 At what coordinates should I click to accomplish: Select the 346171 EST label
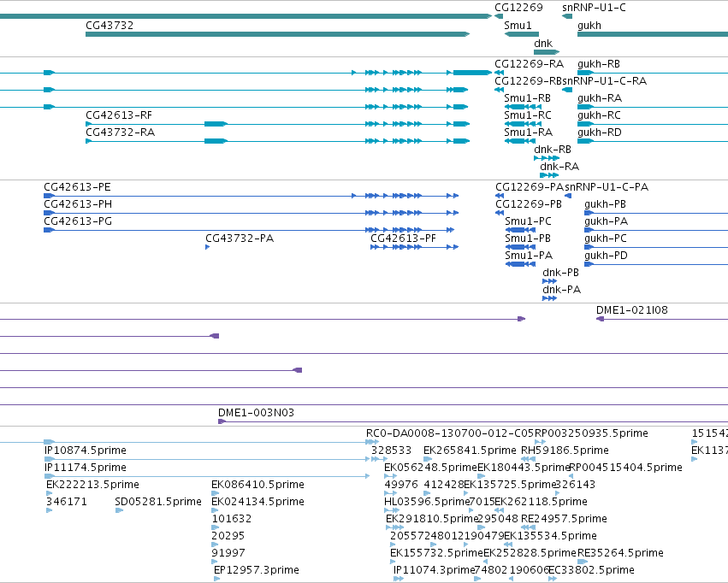67,503
